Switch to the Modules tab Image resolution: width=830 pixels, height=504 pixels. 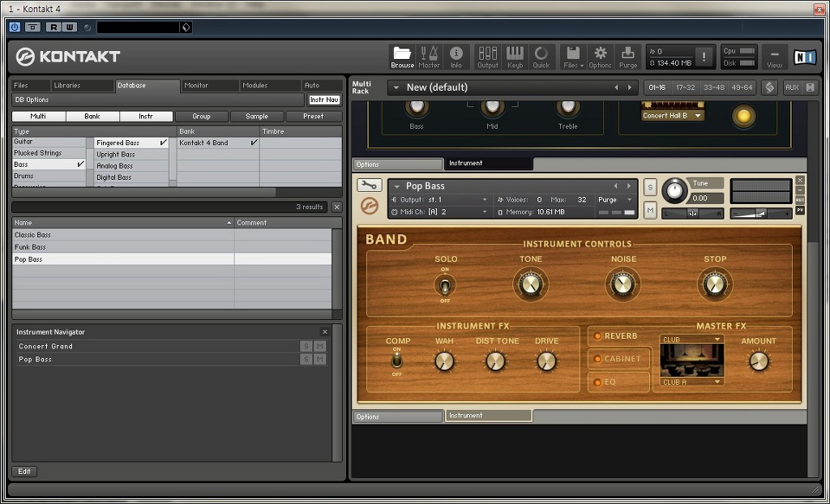271,85
